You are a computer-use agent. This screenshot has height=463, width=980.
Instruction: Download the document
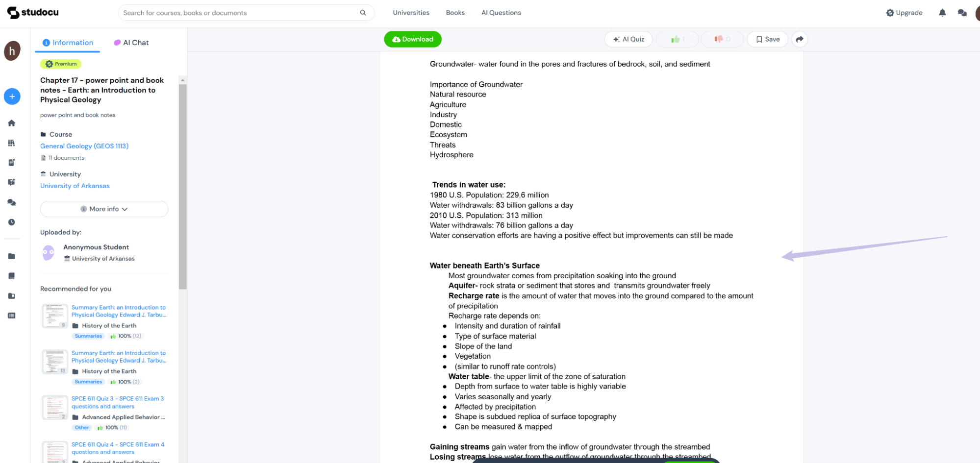[x=412, y=39]
